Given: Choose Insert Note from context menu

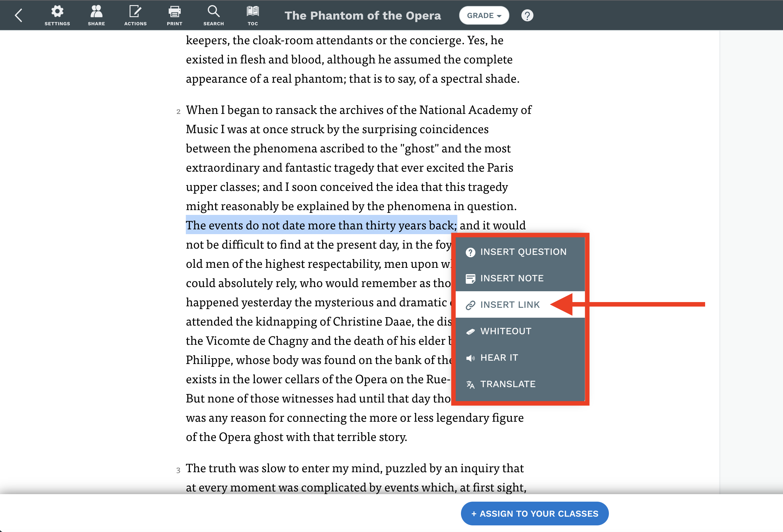Looking at the screenshot, I should tap(520, 278).
